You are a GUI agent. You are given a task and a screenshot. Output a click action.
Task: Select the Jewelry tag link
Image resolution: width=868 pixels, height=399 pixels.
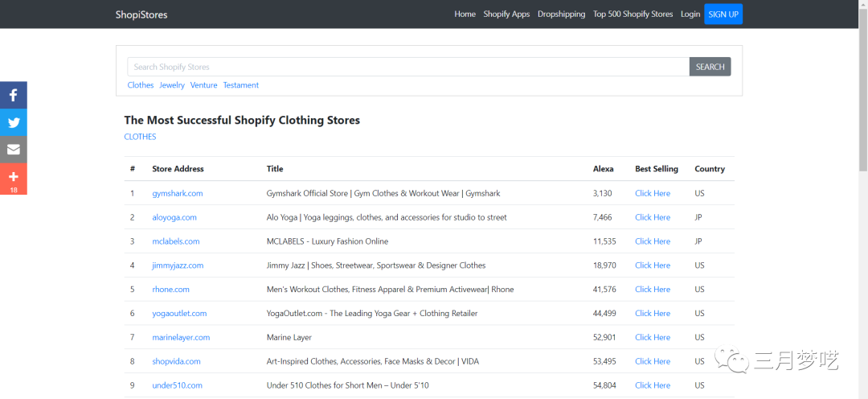point(172,85)
